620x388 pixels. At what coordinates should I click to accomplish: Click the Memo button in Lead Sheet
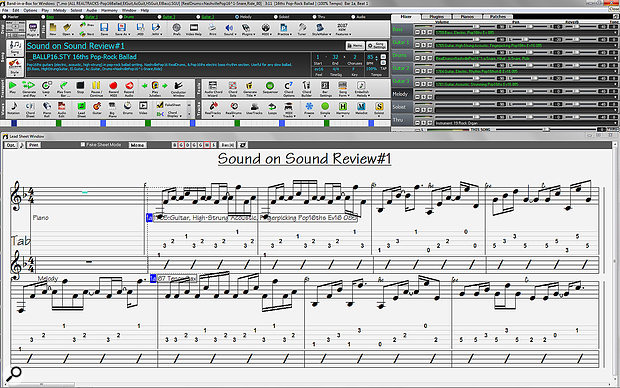[x=137, y=145]
